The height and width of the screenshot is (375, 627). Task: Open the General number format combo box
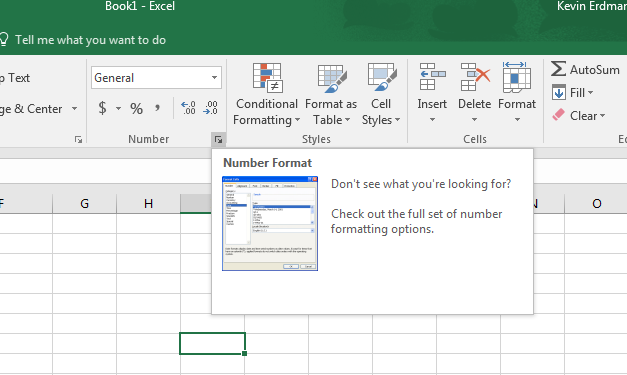click(156, 78)
